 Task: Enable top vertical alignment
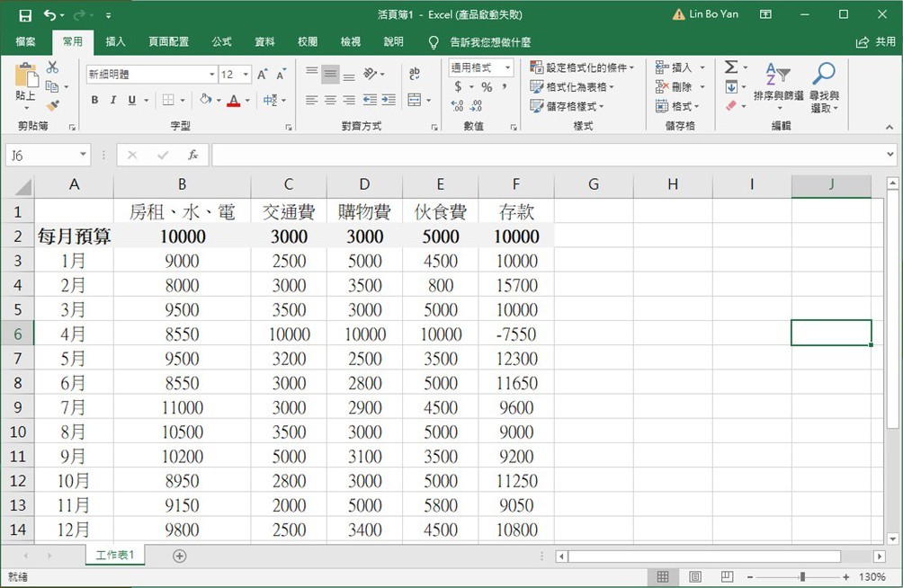[x=311, y=73]
